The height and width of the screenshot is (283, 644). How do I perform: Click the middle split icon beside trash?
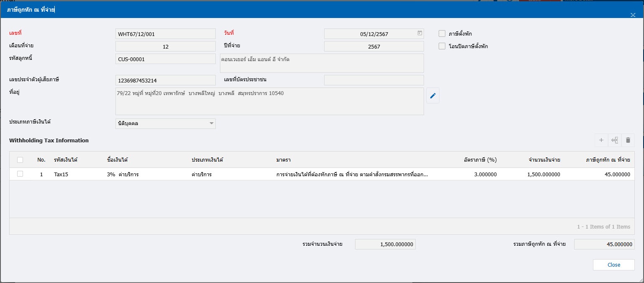614,140
